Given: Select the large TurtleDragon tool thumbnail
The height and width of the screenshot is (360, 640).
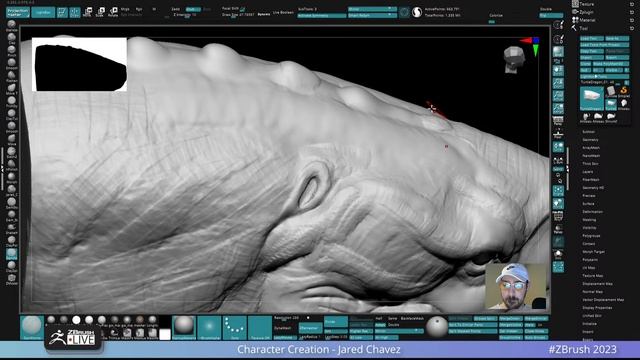Looking at the screenshot, I should (591, 98).
